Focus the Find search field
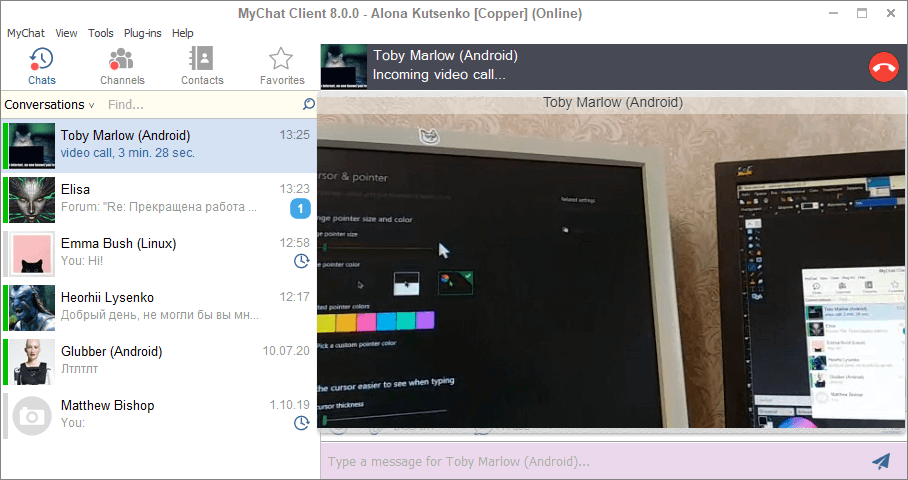 click(x=203, y=105)
